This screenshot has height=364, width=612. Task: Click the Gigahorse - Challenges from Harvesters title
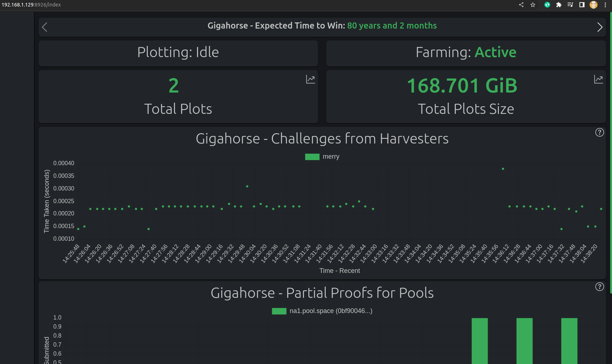click(x=322, y=139)
